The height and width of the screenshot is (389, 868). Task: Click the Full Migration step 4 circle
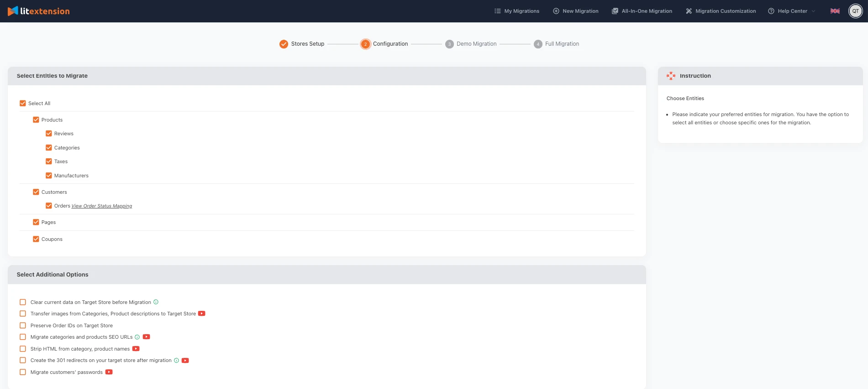[538, 44]
